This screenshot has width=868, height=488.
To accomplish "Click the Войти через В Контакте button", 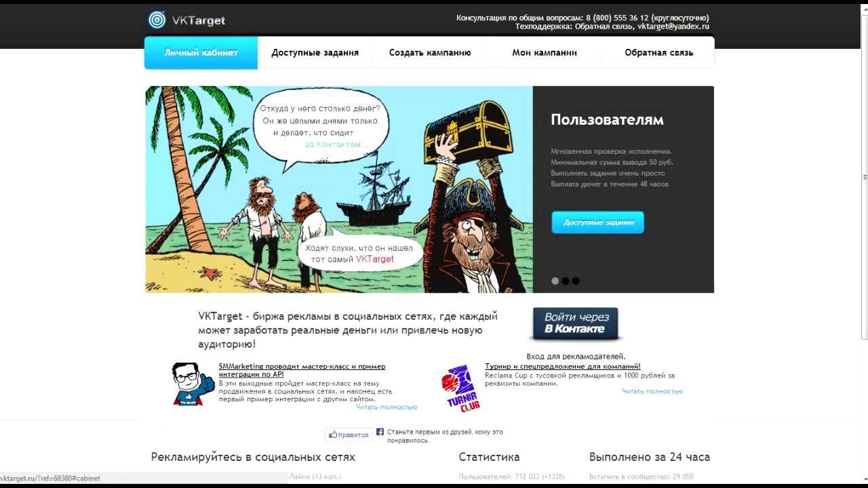I will tap(576, 323).
